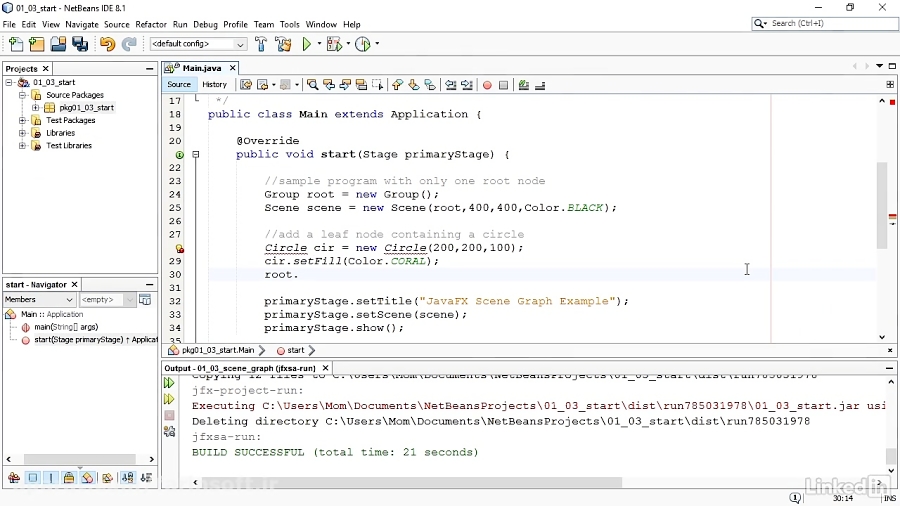Open the Members dropdown in Navigator
The height and width of the screenshot is (506, 900).
[39, 299]
